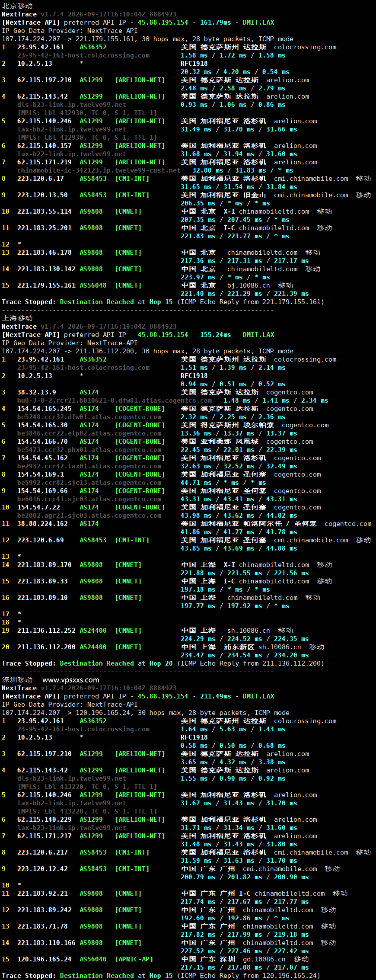Select the 埃尔帕索 location text
376x980 pixels.
coord(258,425)
